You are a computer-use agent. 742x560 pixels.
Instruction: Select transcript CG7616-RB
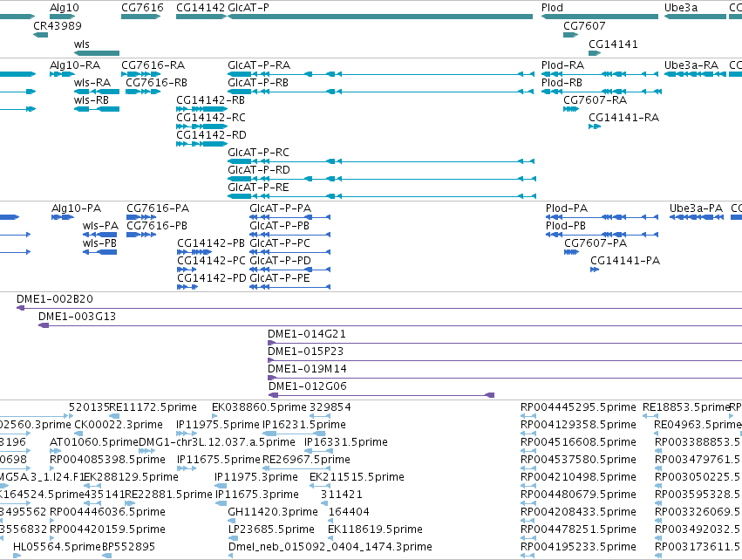click(x=157, y=82)
